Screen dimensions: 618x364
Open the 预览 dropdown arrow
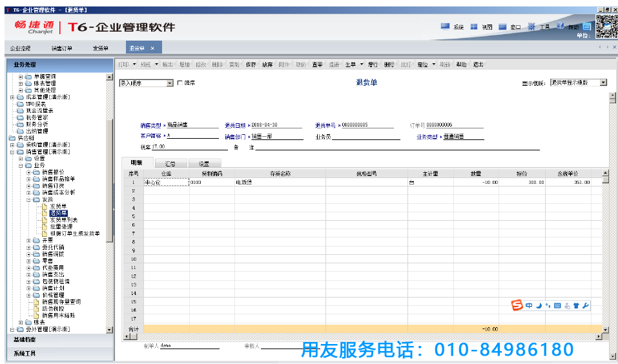[x=156, y=64]
